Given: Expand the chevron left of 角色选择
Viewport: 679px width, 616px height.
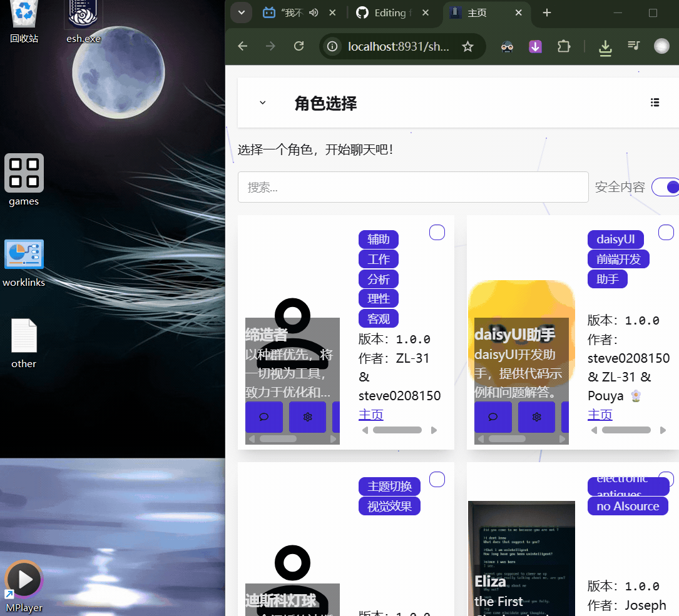Looking at the screenshot, I should click(x=263, y=103).
